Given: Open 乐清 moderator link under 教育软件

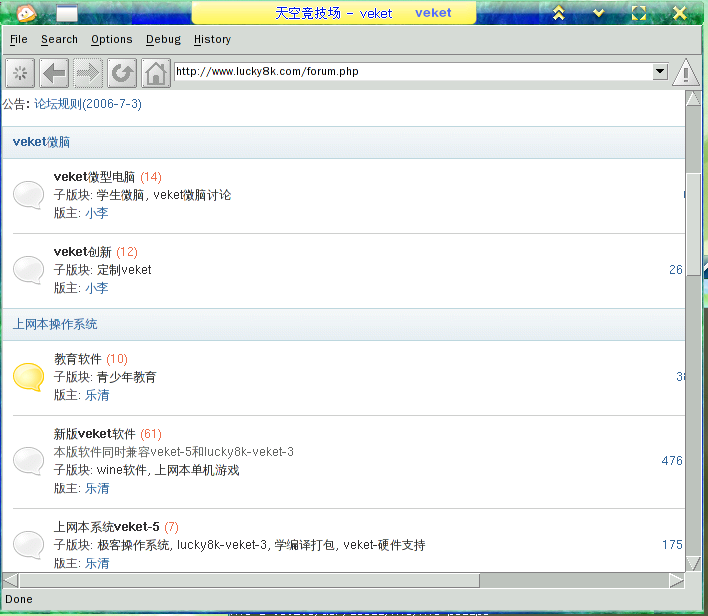Looking at the screenshot, I should tap(97, 395).
